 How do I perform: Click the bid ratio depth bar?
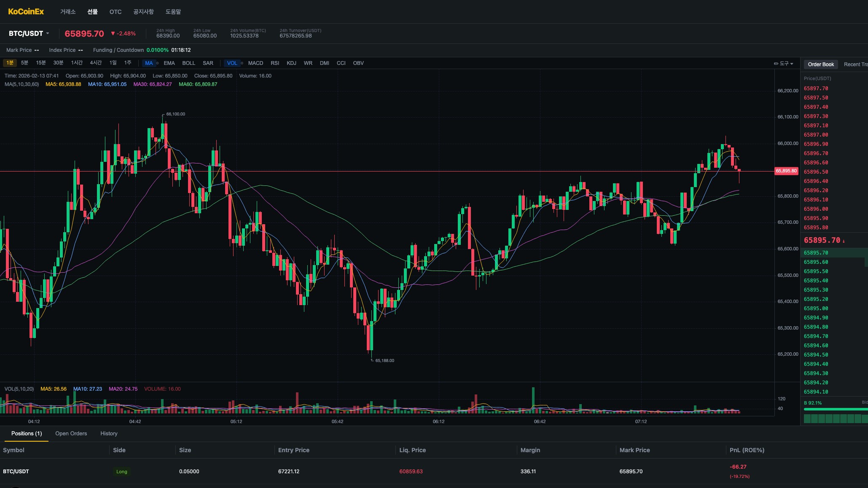click(836, 409)
